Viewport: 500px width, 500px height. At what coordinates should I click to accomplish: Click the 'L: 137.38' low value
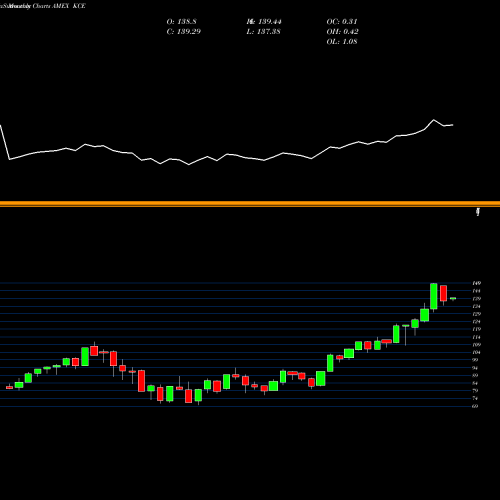pyautogui.click(x=263, y=32)
